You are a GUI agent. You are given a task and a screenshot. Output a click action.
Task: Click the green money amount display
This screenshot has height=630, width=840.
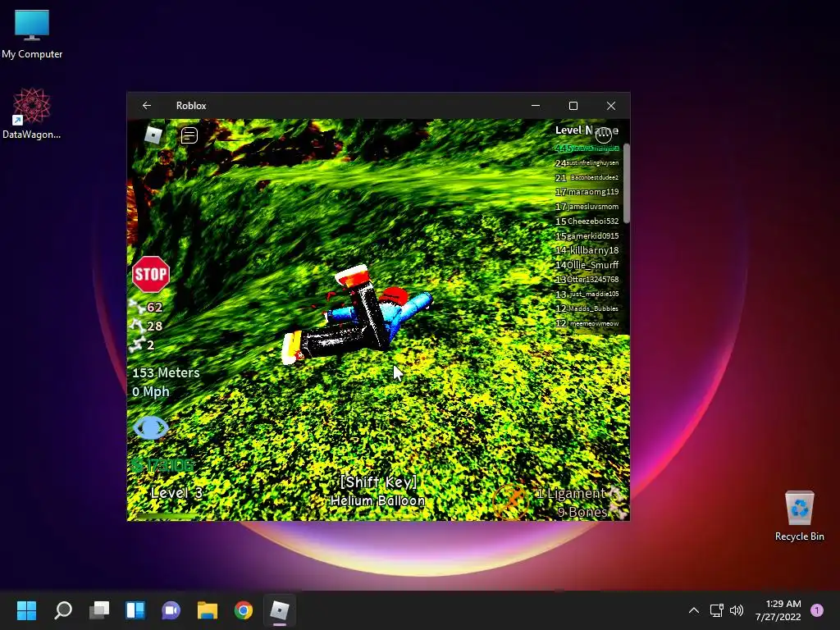(x=163, y=465)
